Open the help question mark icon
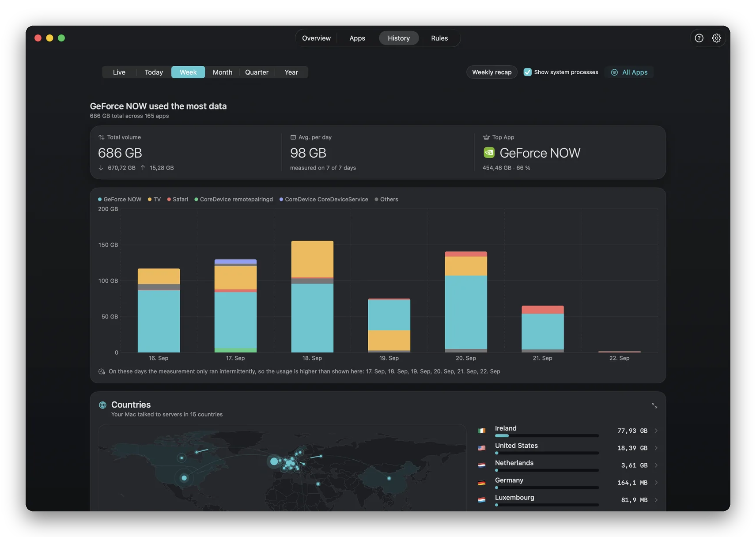756x537 pixels. pos(699,38)
